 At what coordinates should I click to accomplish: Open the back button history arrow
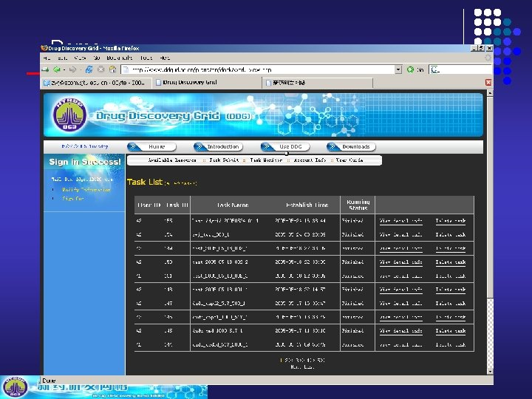[x=64, y=69]
